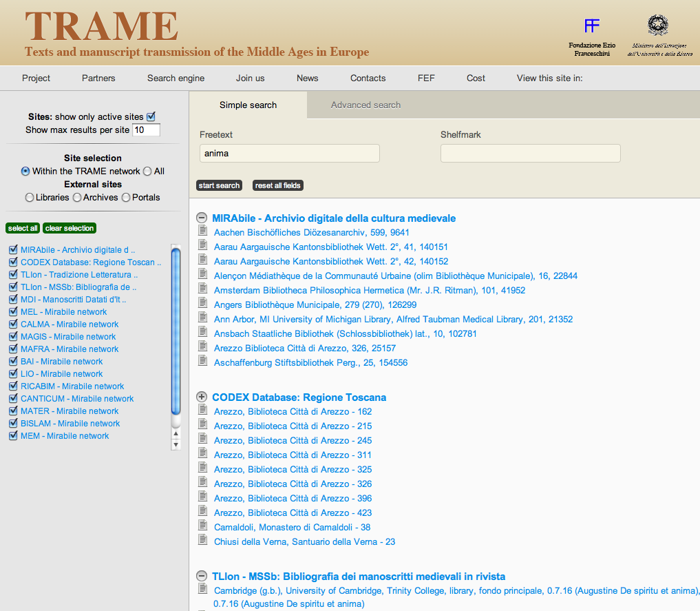The width and height of the screenshot is (700, 611).
Task: Click document icon beside Aschaffenburg Stiftsbibliothek entry
Action: click(x=202, y=362)
